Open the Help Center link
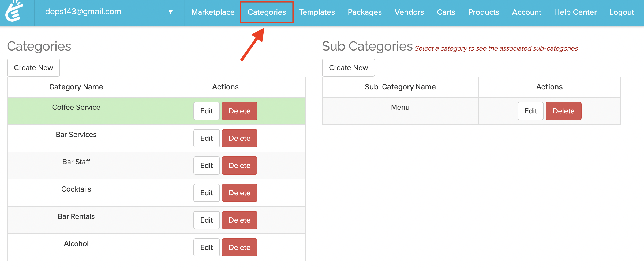The image size is (644, 268). pyautogui.click(x=575, y=12)
